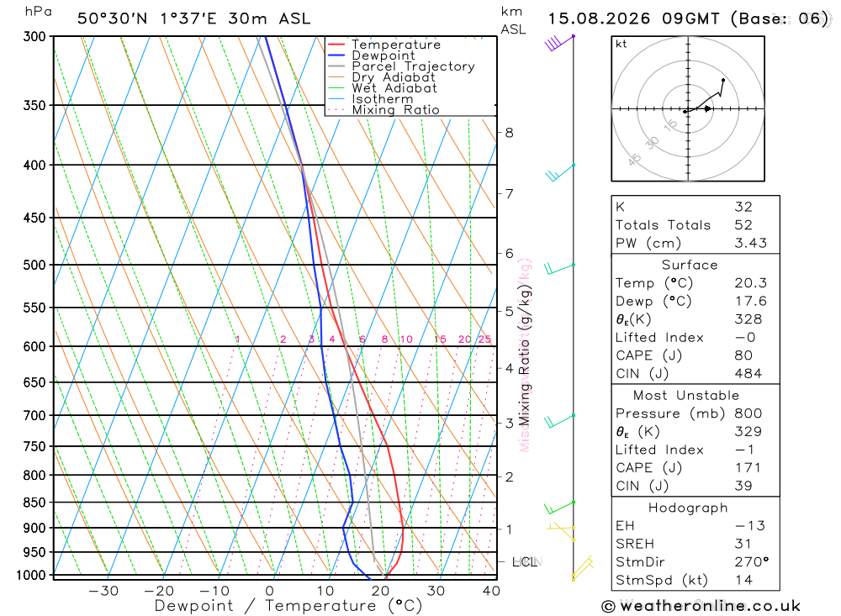Click mixing ratio label 25
Viewport: 841px width, 616px height.
coord(485,340)
